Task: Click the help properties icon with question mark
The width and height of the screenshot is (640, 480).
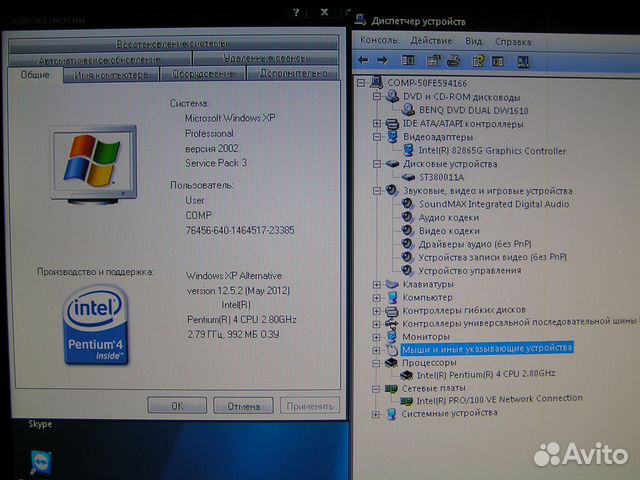Action: 478,61
